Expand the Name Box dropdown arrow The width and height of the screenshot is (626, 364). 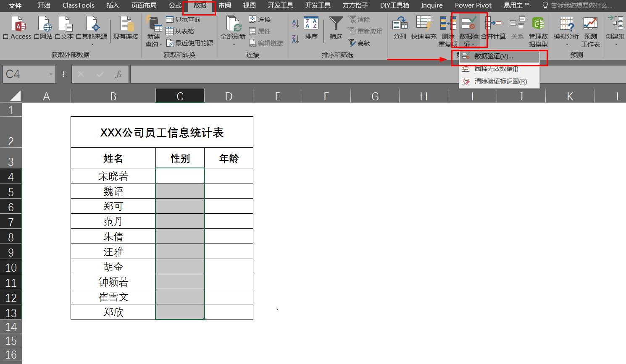(x=51, y=74)
